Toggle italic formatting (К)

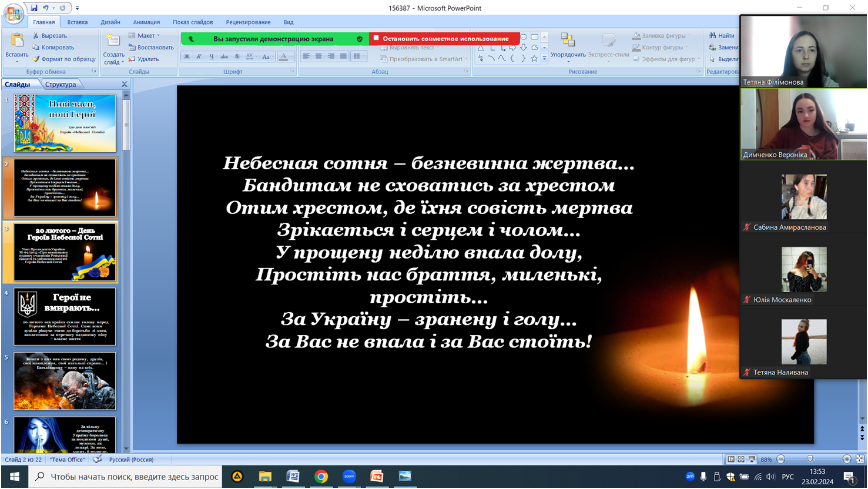click(199, 56)
